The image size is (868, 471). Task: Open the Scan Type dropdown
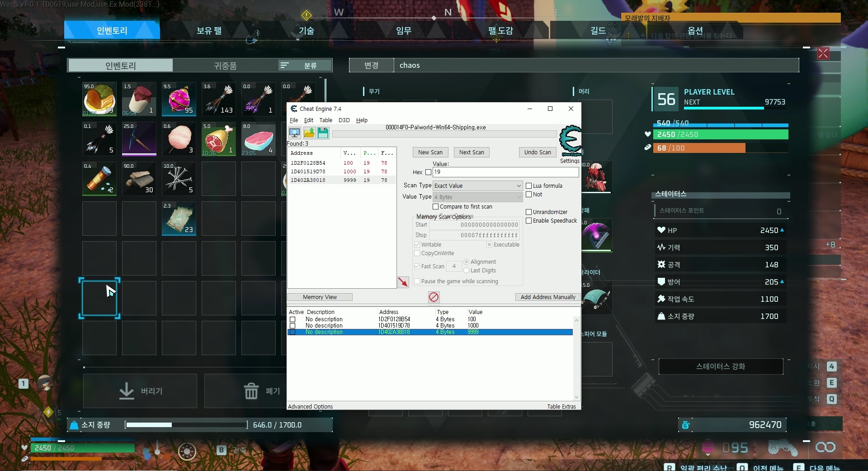[x=477, y=186]
